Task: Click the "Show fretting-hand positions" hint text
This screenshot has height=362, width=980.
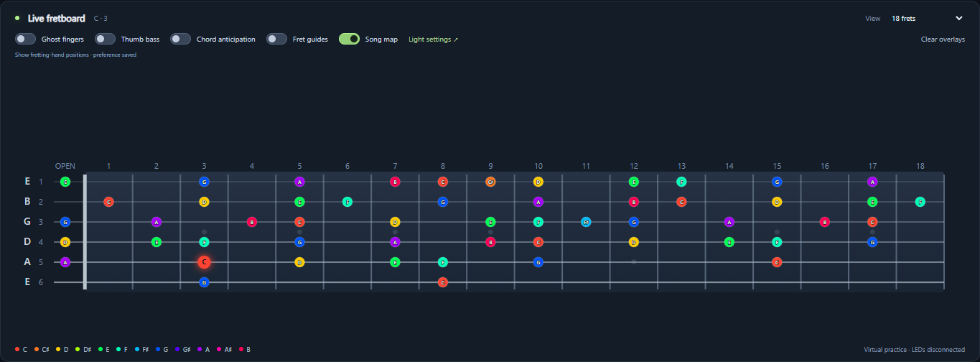Action: (x=75, y=55)
